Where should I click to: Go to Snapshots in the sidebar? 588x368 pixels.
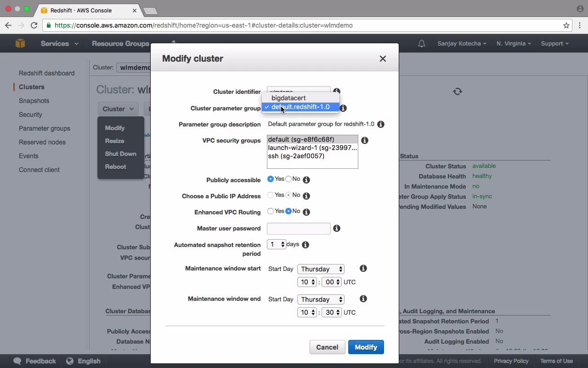point(34,101)
